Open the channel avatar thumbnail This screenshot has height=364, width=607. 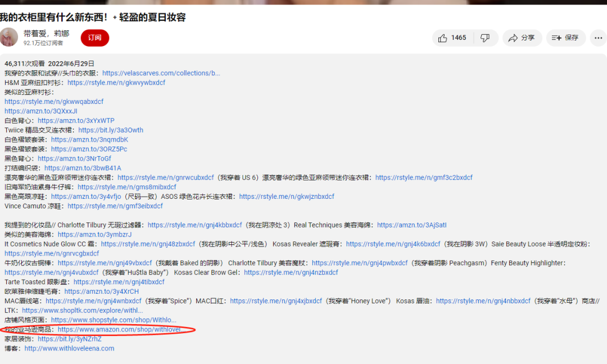[x=8, y=38]
